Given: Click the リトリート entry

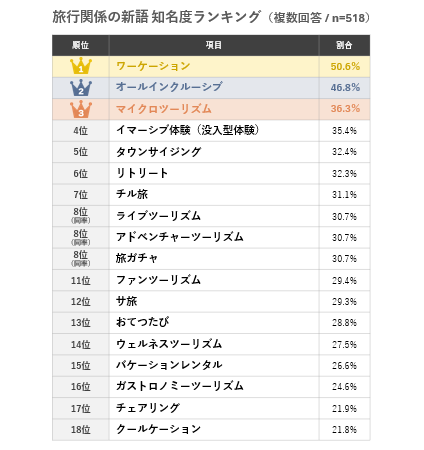Looking at the screenshot, I should point(142,173).
